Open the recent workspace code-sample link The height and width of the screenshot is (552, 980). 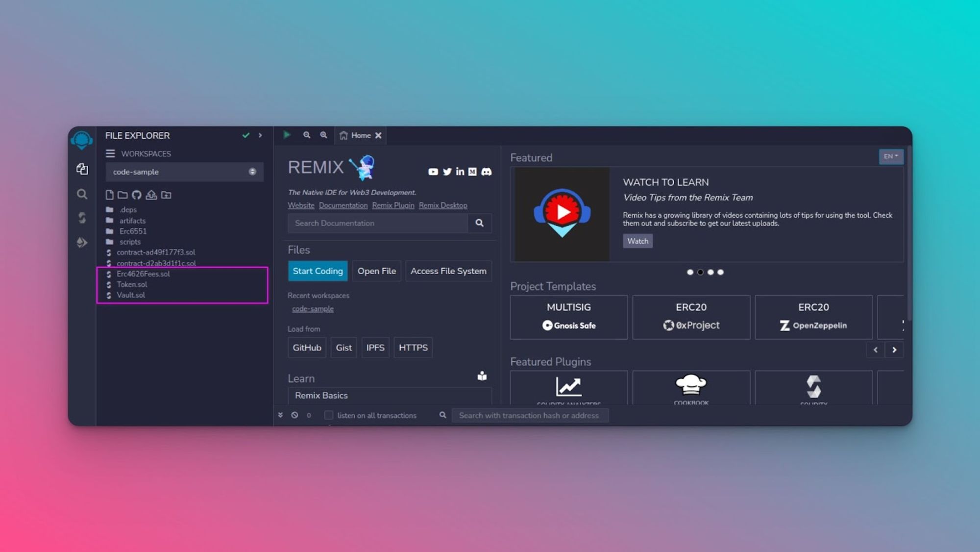pos(313,309)
